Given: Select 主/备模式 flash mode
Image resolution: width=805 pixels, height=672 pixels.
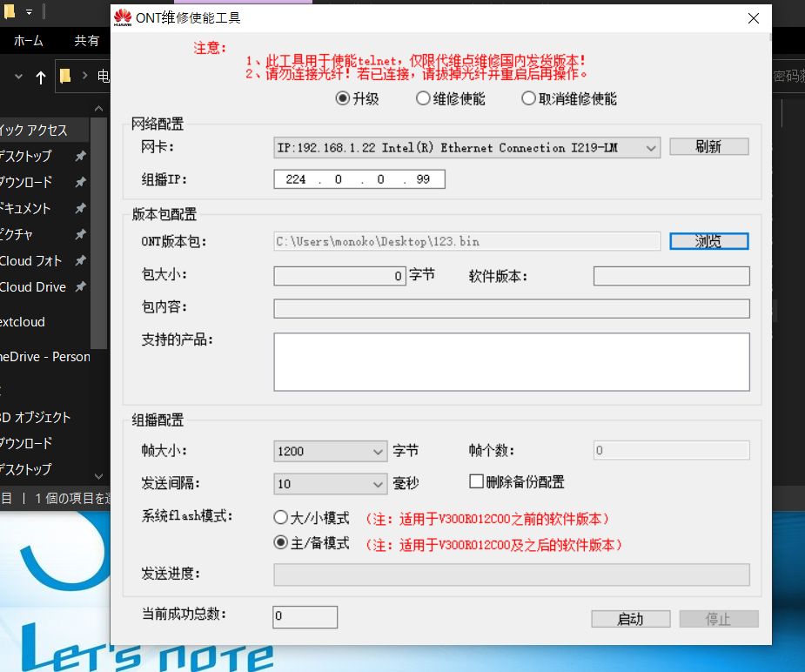Looking at the screenshot, I should pos(281,543).
